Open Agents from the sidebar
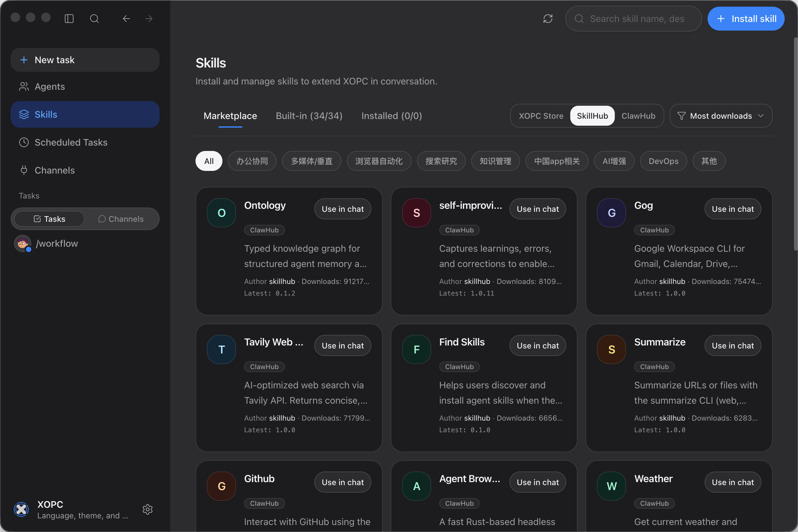798x532 pixels. pos(85,86)
